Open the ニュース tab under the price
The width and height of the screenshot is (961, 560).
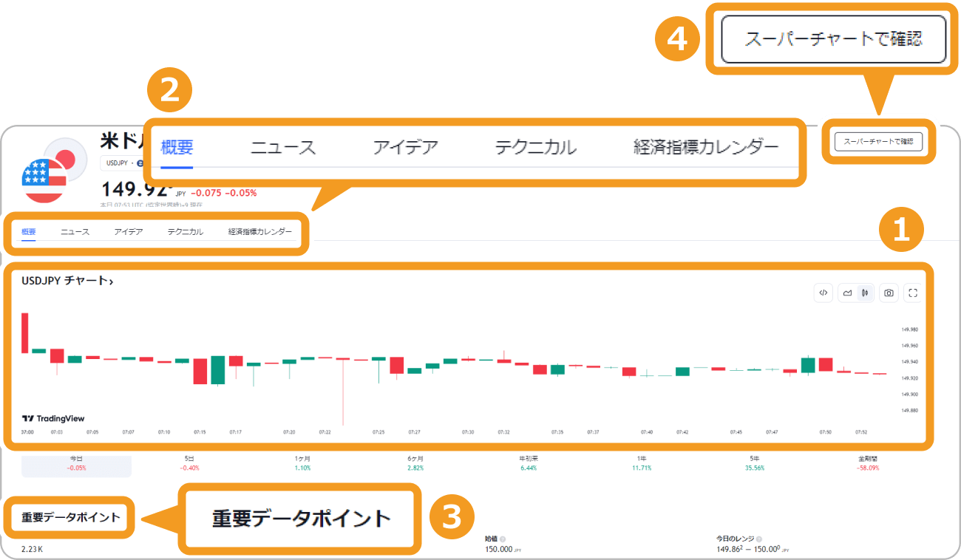click(x=75, y=232)
